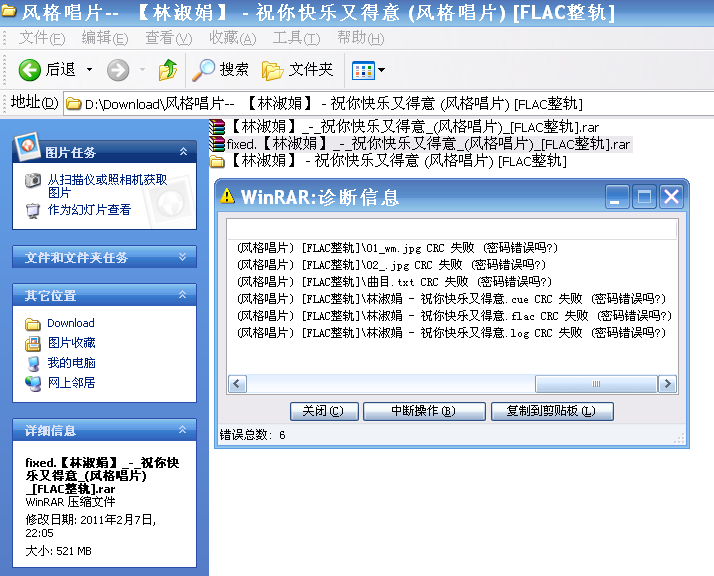Collapse the 图片任务 panel
The height and width of the screenshot is (576, 714).
[183, 152]
